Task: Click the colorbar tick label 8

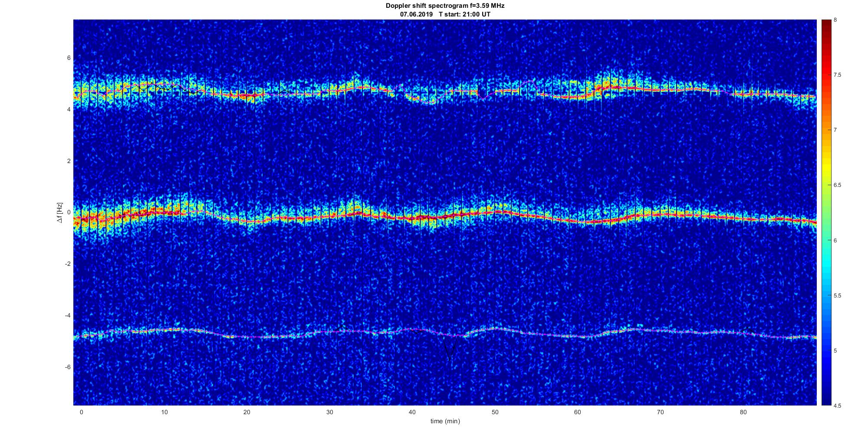Action: tap(835, 20)
